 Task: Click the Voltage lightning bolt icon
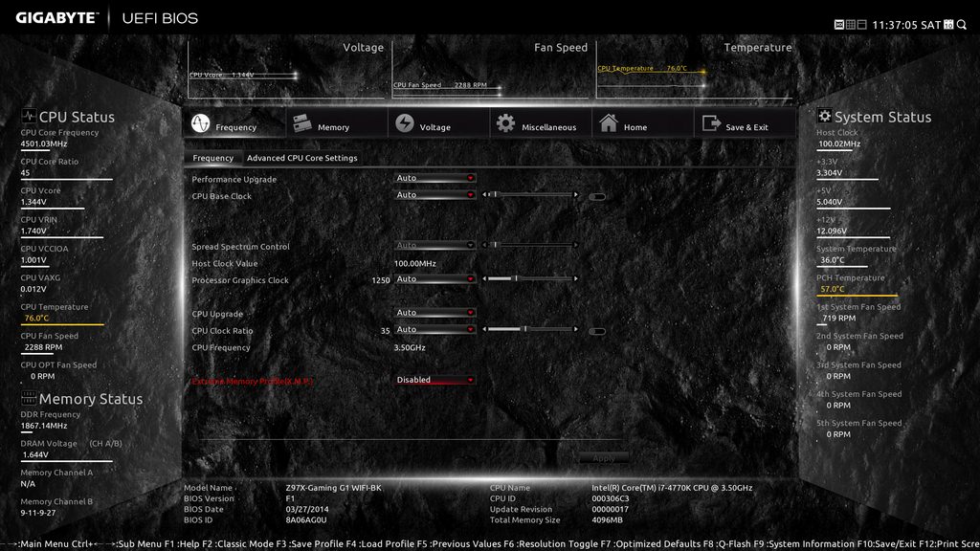405,123
